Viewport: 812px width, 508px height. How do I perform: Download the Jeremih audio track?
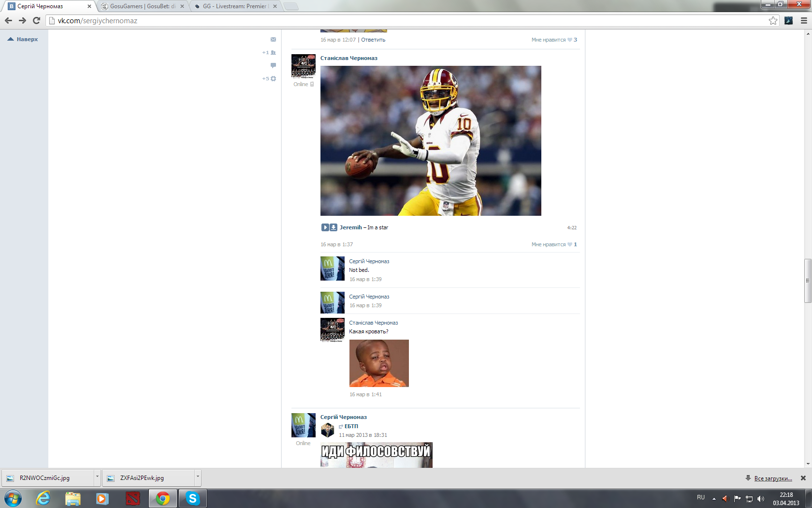pos(333,227)
